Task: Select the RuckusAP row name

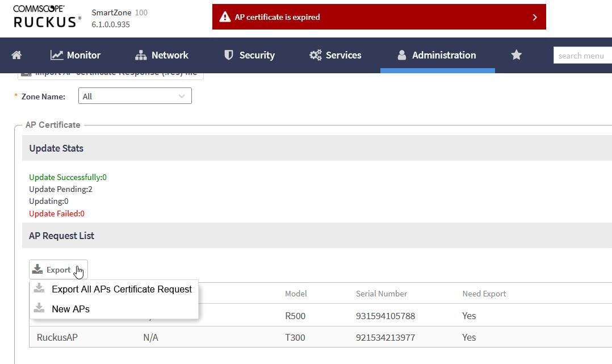Action: 57,337
